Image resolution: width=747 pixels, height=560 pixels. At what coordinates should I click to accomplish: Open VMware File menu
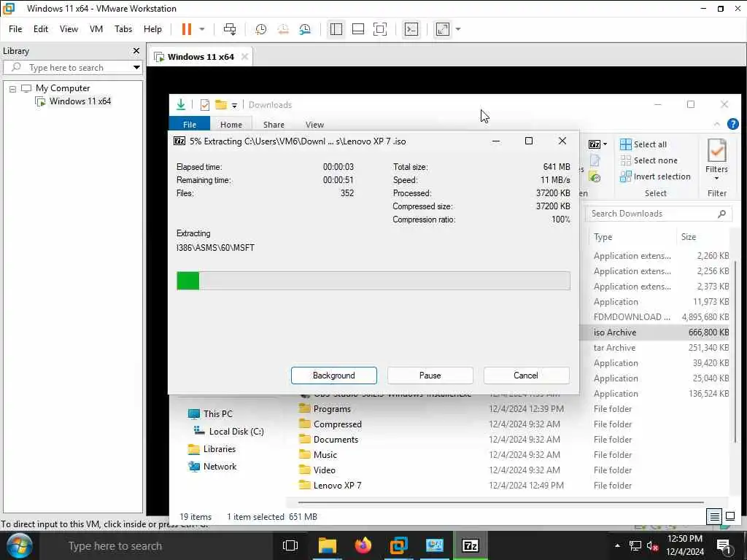tap(15, 29)
